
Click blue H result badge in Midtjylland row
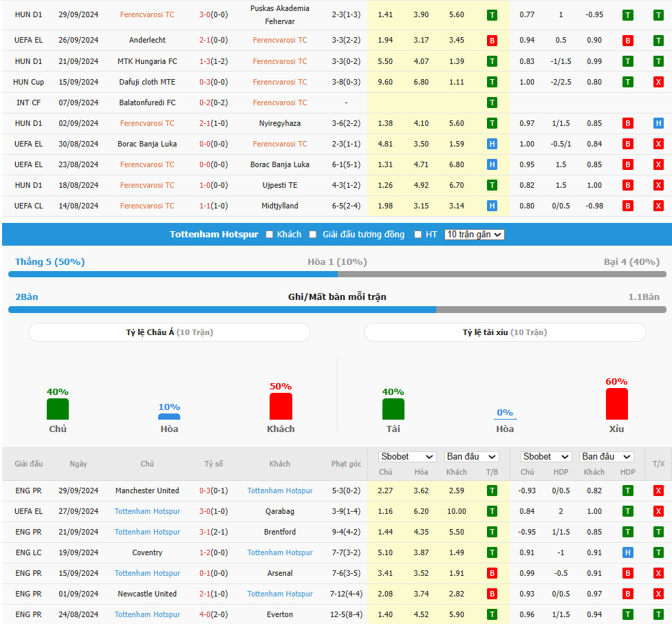(x=492, y=206)
